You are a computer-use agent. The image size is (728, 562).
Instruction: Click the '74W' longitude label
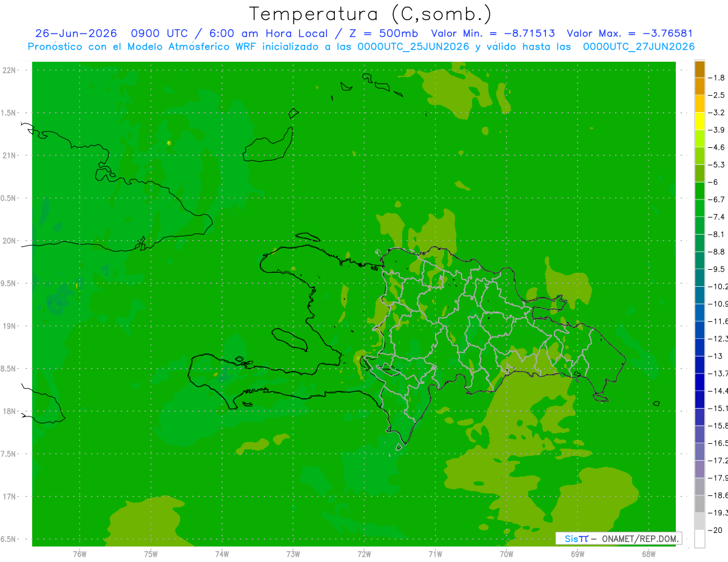coord(222,554)
